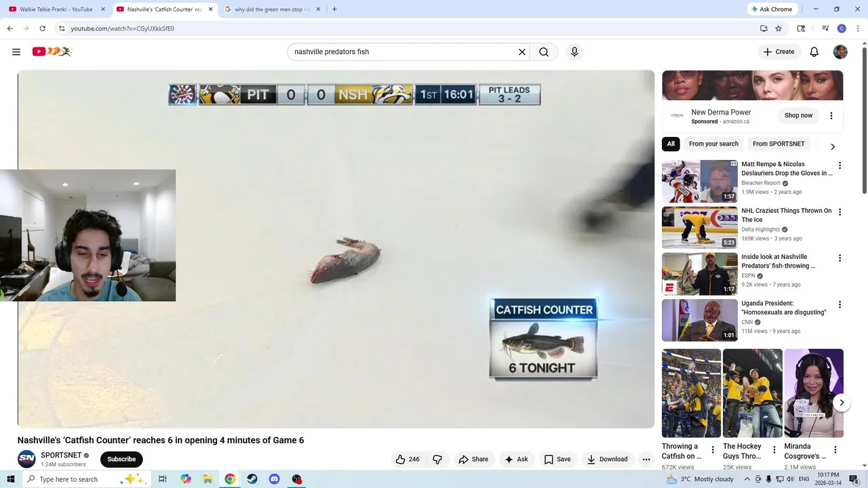Viewport: 868px width, 488px height.
Task: Select the From SPORTSNET chip
Action: click(778, 144)
